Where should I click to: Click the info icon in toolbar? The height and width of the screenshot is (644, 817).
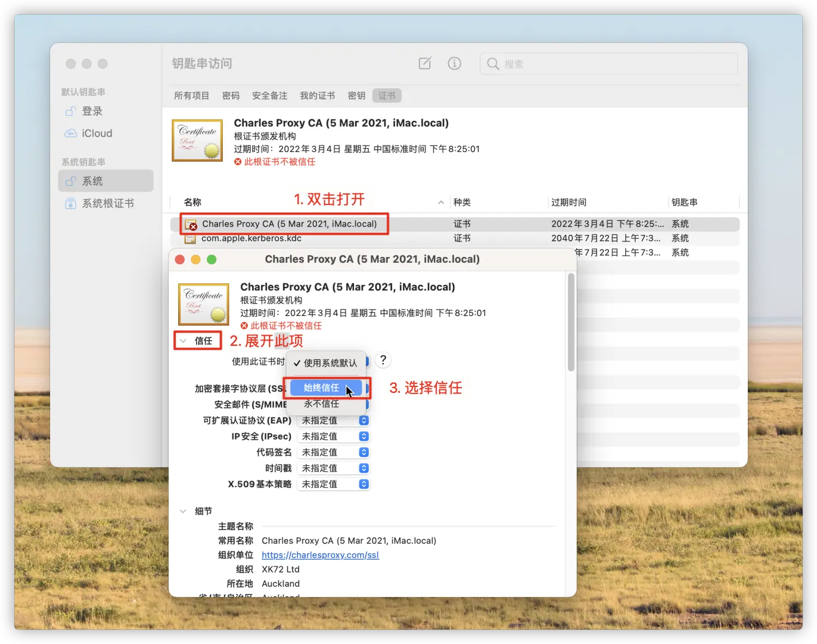pos(454,63)
